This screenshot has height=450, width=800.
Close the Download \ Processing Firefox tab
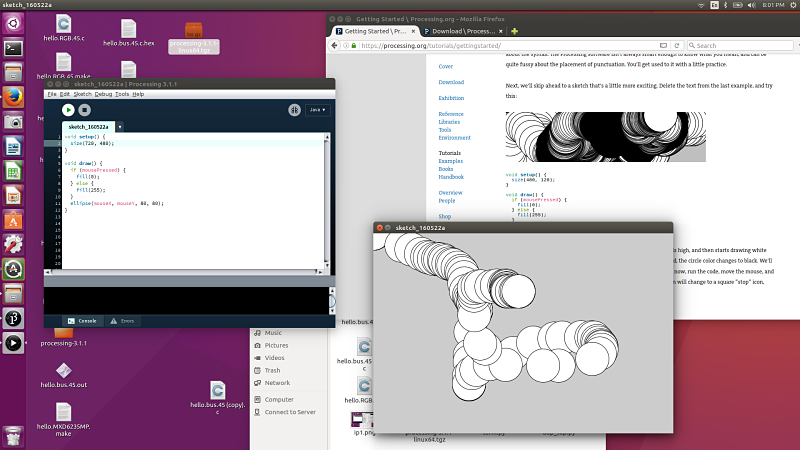pyautogui.click(x=501, y=31)
